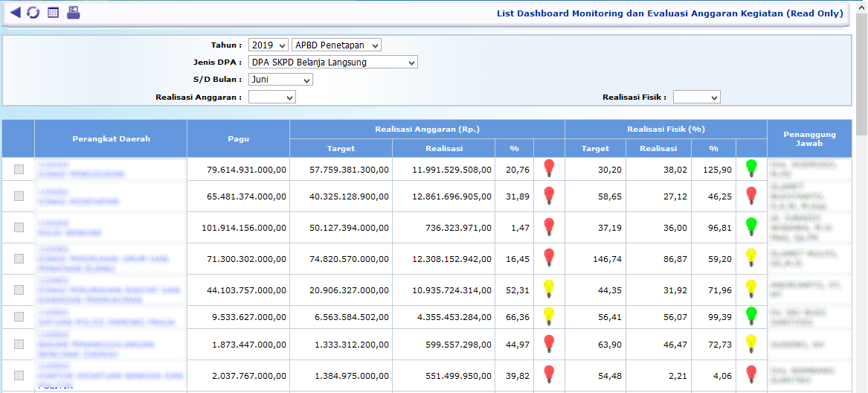Expand the APBD Penetapan dropdown
868x393 pixels.
point(336,45)
